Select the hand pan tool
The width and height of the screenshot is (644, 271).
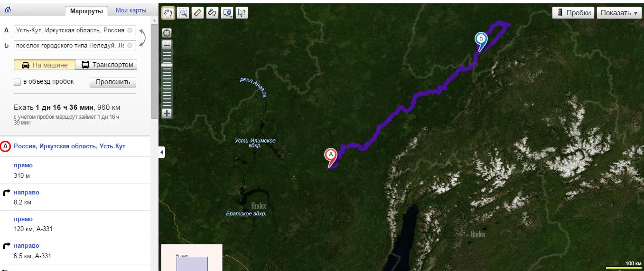tap(168, 13)
